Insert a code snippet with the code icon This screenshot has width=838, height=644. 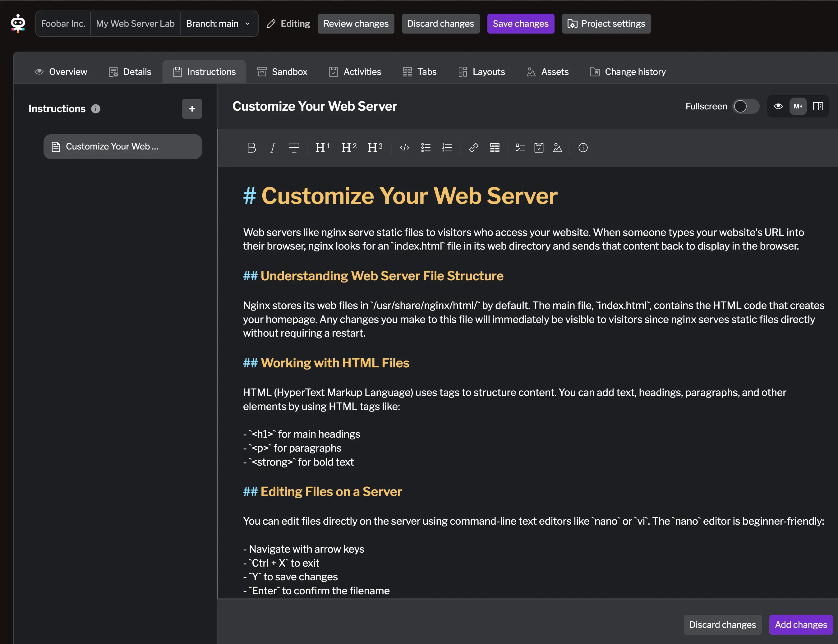click(404, 148)
